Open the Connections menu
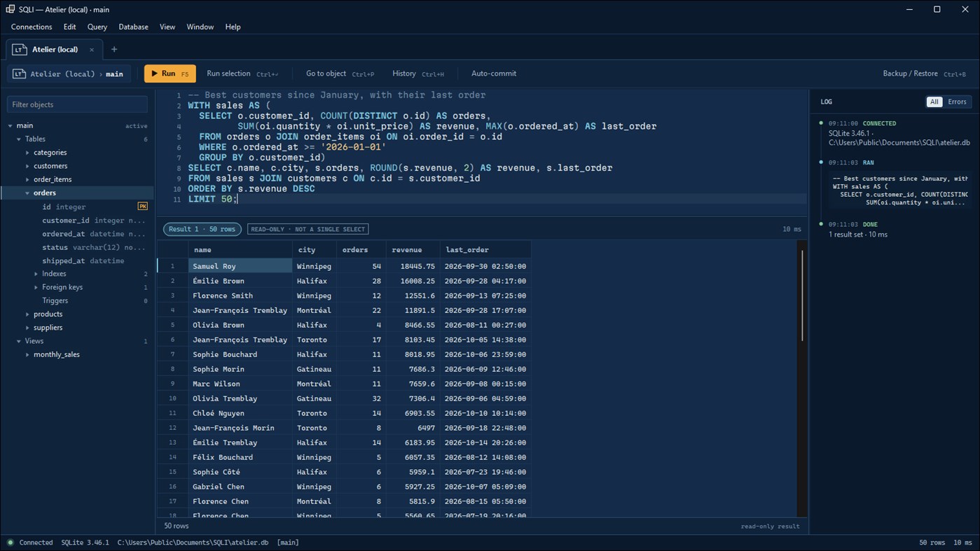Viewport: 980px width, 551px height. click(x=32, y=27)
